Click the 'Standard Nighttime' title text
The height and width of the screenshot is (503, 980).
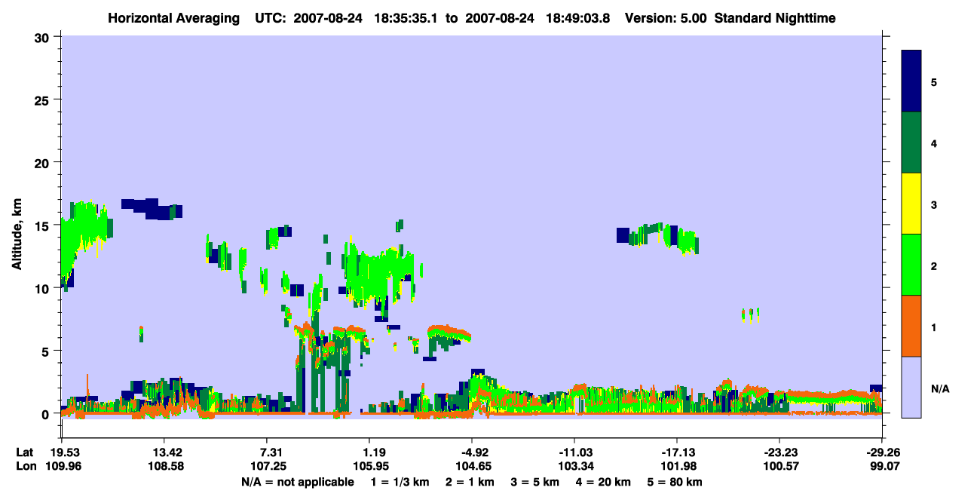click(775, 18)
